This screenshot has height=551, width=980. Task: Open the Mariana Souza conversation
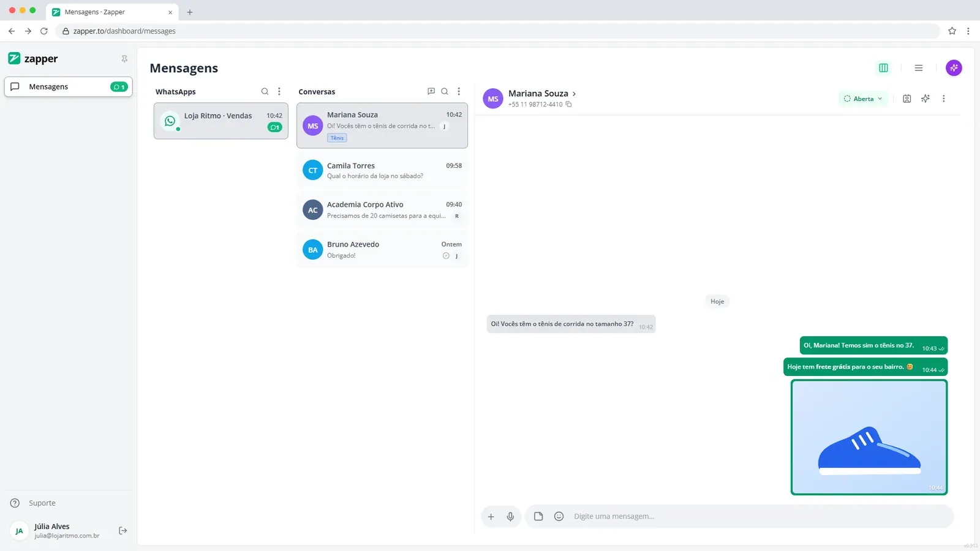pos(382,126)
